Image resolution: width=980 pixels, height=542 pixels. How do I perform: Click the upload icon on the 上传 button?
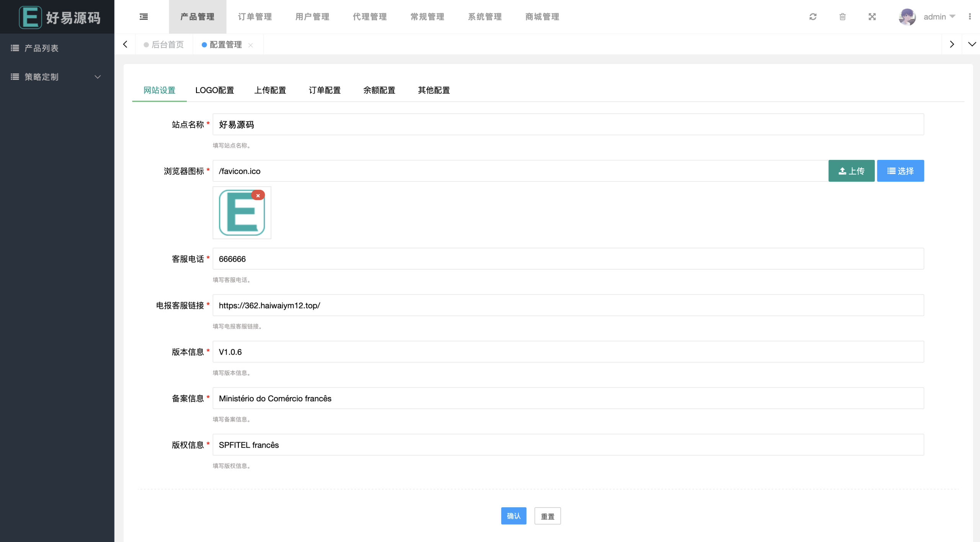(842, 171)
